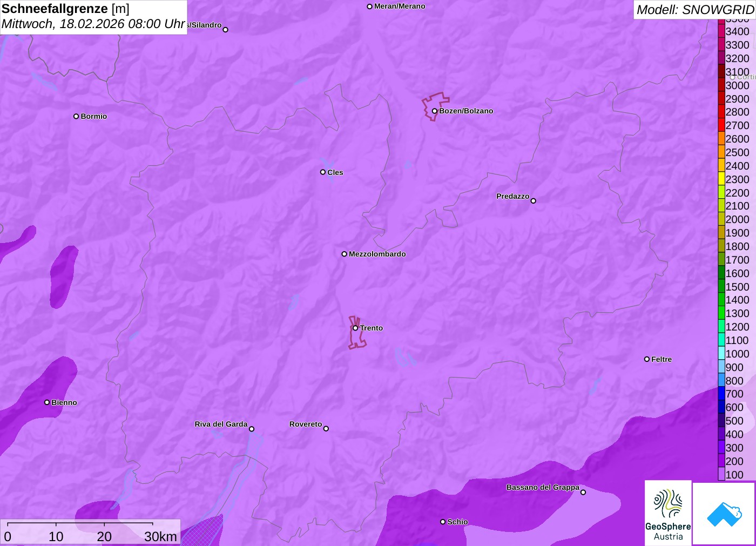
Task: Click the GeoSphere Austria logo
Action: tap(668, 513)
